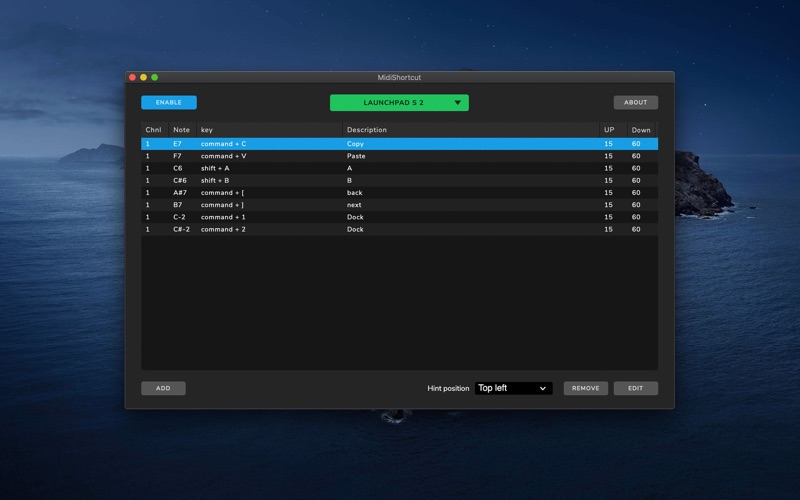Minimize the MidiShortcut window with yellow button
This screenshot has height=500, width=800.
point(143,78)
